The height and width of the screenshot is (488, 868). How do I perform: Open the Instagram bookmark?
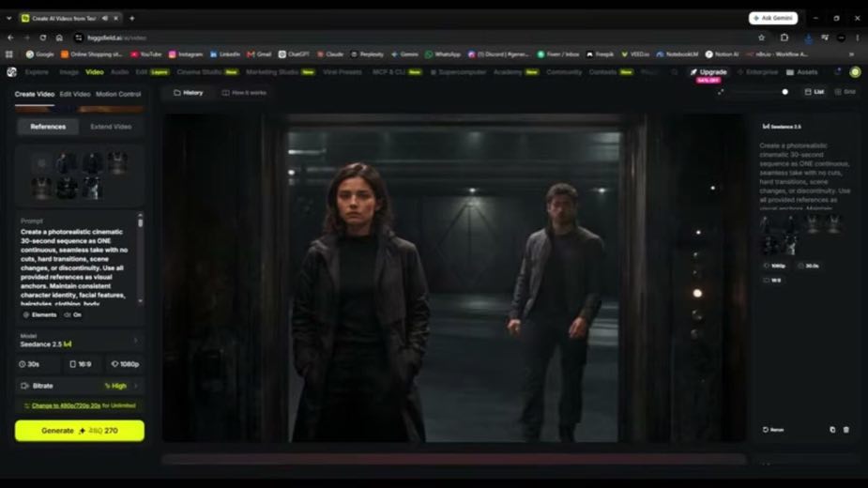click(186, 54)
